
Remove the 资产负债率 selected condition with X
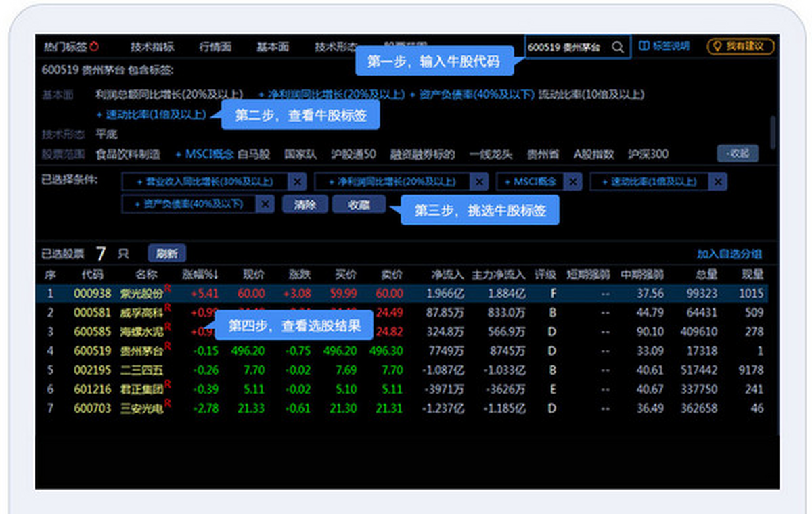(265, 204)
